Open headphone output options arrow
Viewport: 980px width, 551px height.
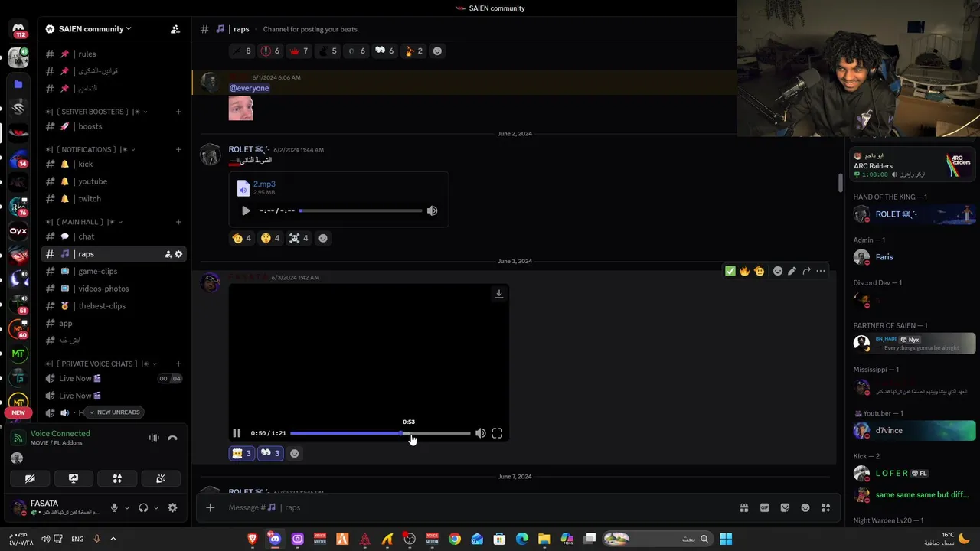pyautogui.click(x=156, y=507)
